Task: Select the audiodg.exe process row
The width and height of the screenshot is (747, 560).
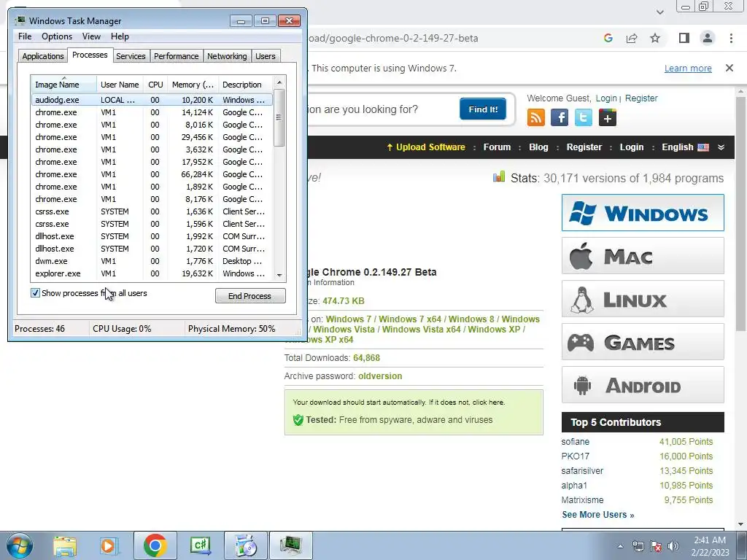Action: [152, 100]
